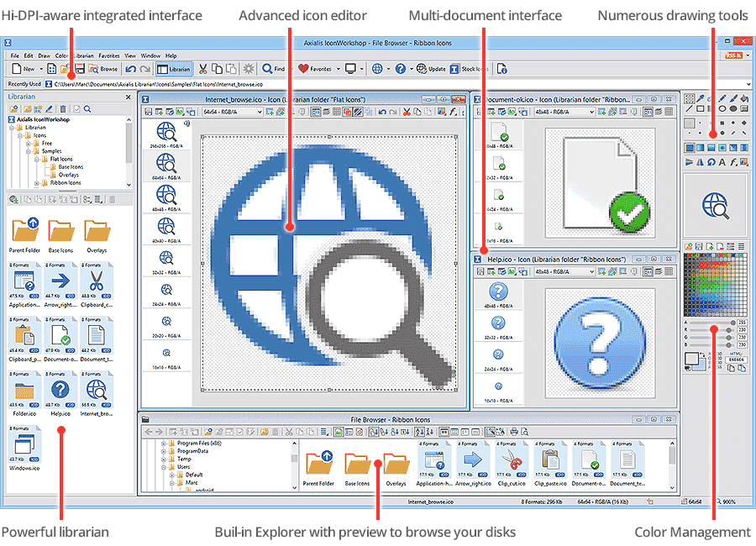Select the color picker eyedropper tool
Image resolution: width=756 pixels, height=546 pixels.
click(x=701, y=97)
